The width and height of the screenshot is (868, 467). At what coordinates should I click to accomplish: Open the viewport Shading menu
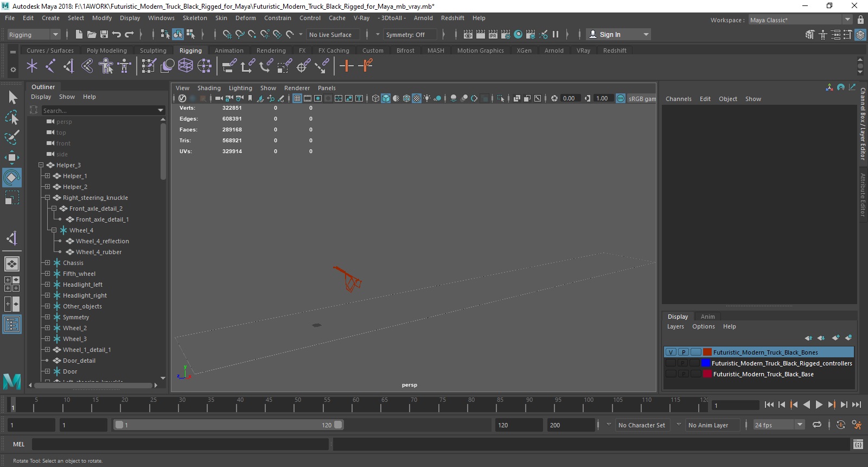(209, 88)
